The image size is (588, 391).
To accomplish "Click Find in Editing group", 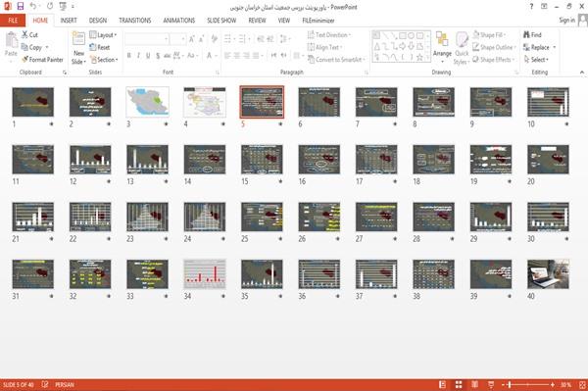I will (x=532, y=35).
